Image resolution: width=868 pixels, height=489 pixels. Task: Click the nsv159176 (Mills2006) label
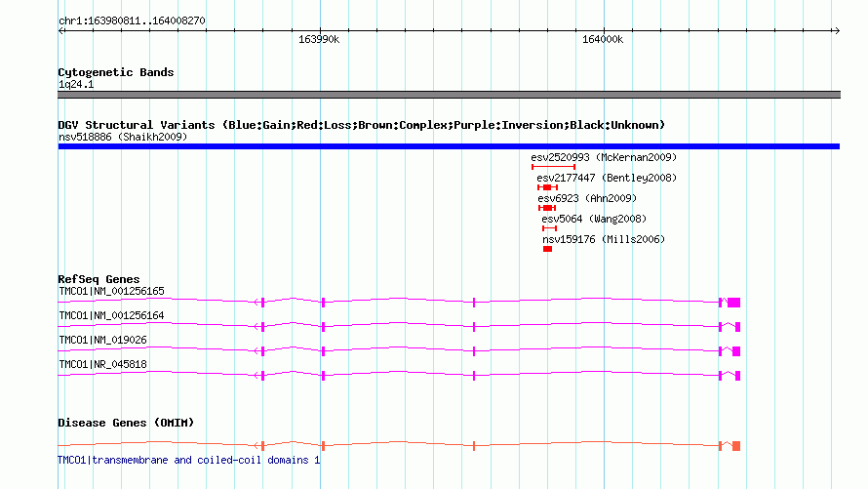click(x=604, y=239)
